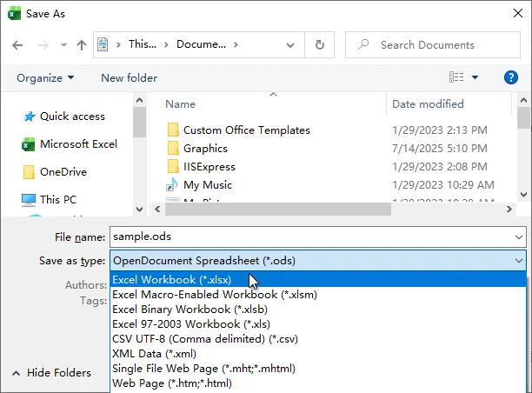
Task: Select the Graphics folder
Action: [x=205, y=149]
